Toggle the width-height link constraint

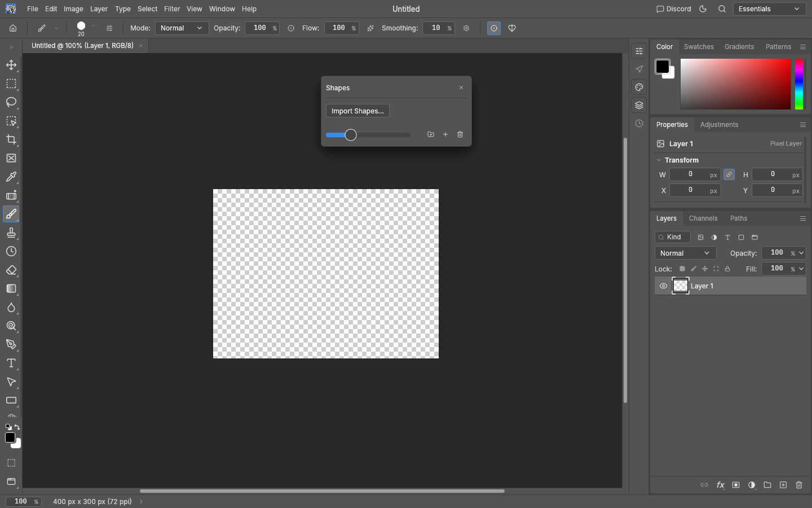tap(729, 174)
